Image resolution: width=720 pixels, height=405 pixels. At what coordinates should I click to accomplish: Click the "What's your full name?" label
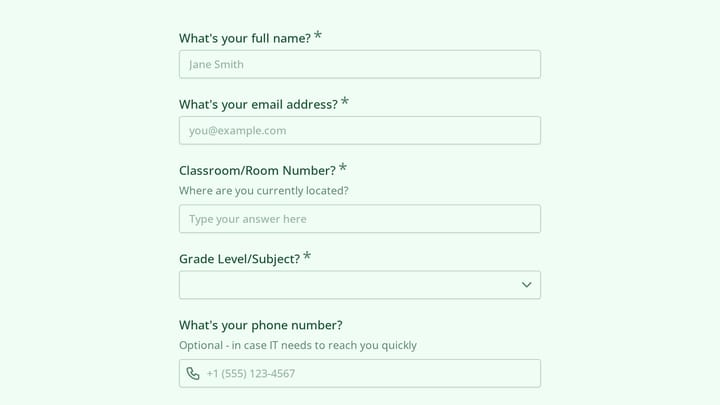(x=245, y=38)
